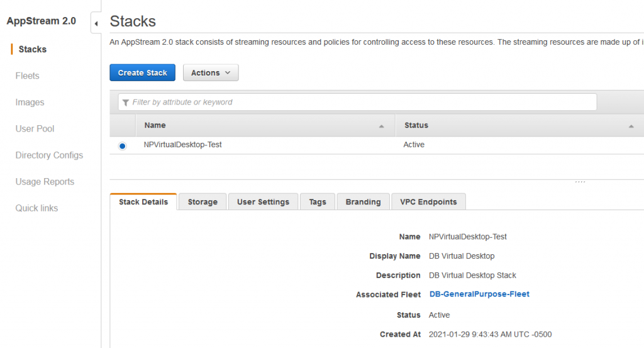This screenshot has width=644, height=348.
Task: Click the Created At timestamp value
Action: click(490, 334)
